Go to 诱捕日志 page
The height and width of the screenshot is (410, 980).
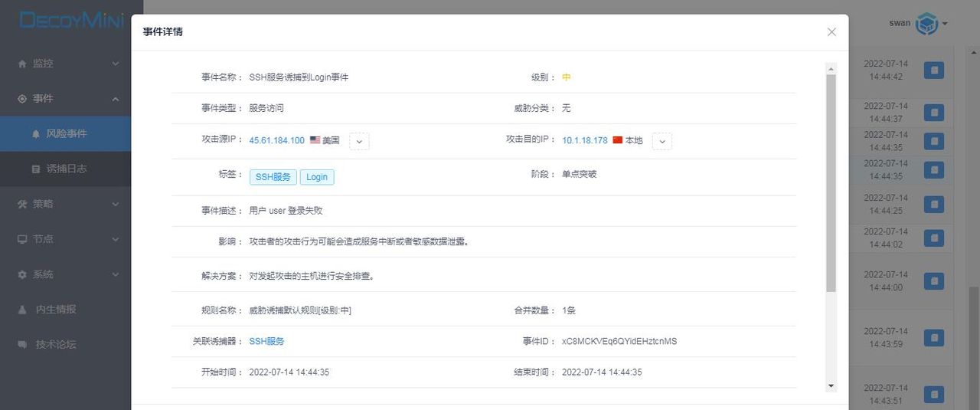click(66, 169)
